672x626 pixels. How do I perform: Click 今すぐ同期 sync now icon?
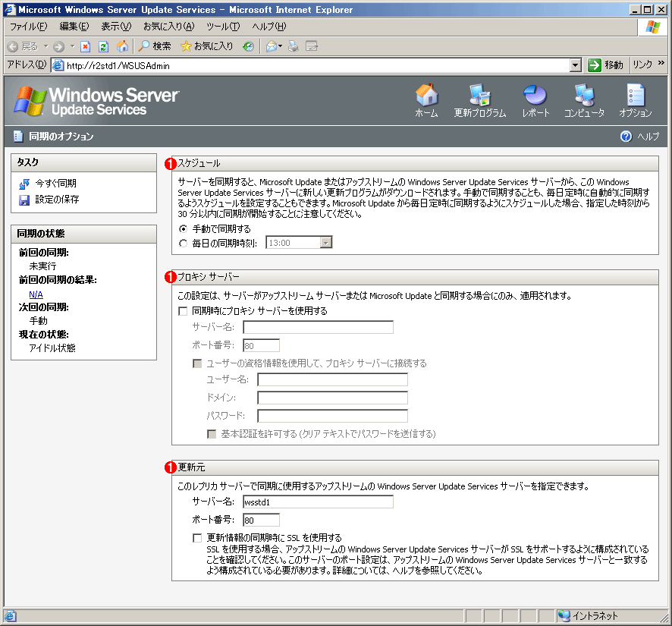pos(24,184)
